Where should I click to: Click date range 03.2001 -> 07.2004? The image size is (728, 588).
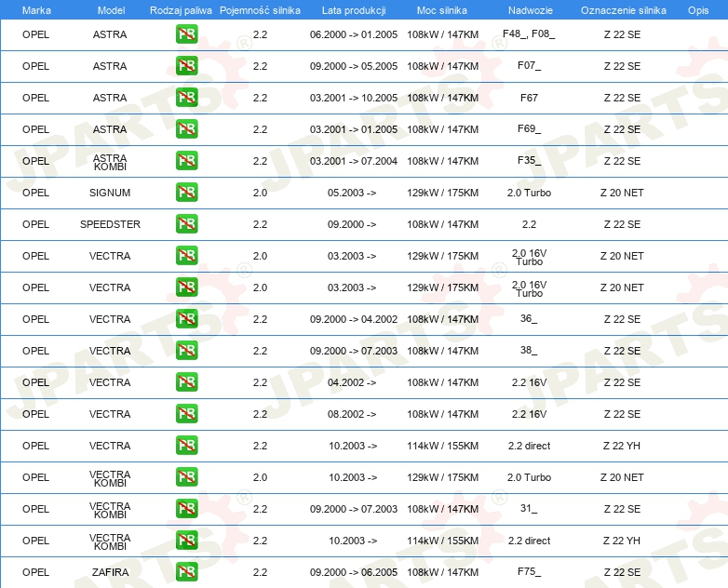354,161
